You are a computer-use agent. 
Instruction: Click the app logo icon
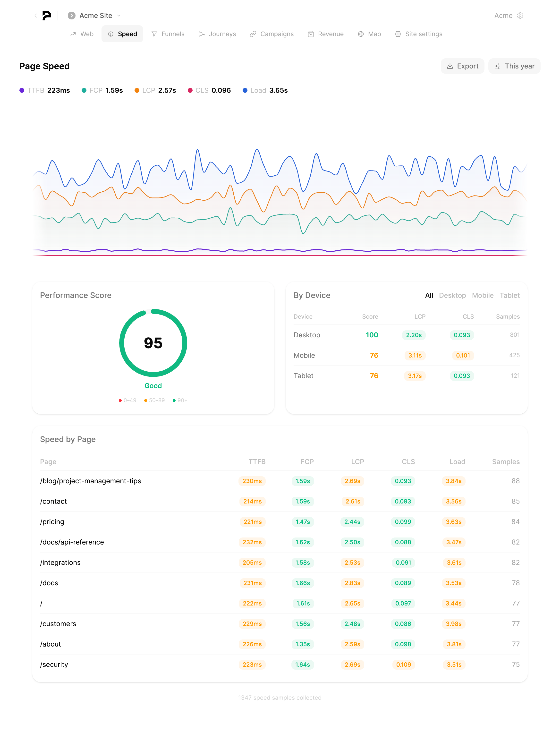[x=47, y=15]
